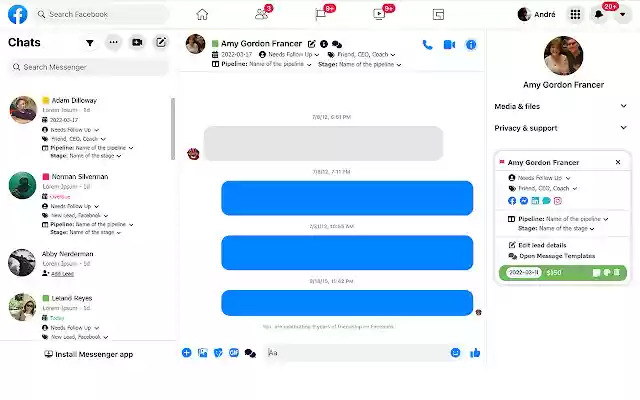Open the Leland Reyes conversation
This screenshot has width=640, height=400.
click(88, 316)
